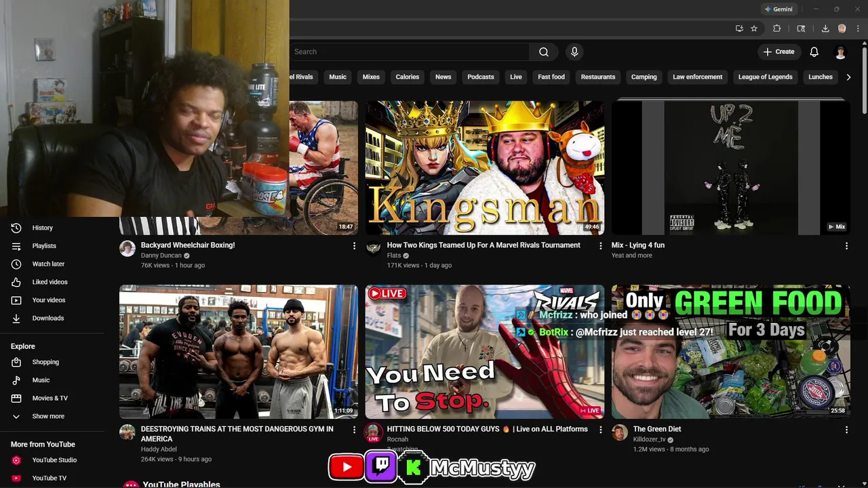
Task: Open options for The Green Diet video
Action: (x=846, y=430)
